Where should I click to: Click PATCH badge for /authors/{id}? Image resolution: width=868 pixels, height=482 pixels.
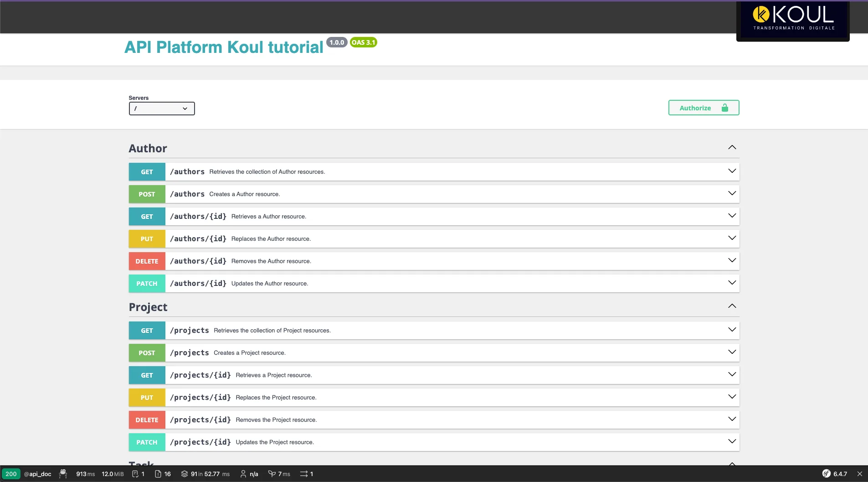[x=147, y=284]
